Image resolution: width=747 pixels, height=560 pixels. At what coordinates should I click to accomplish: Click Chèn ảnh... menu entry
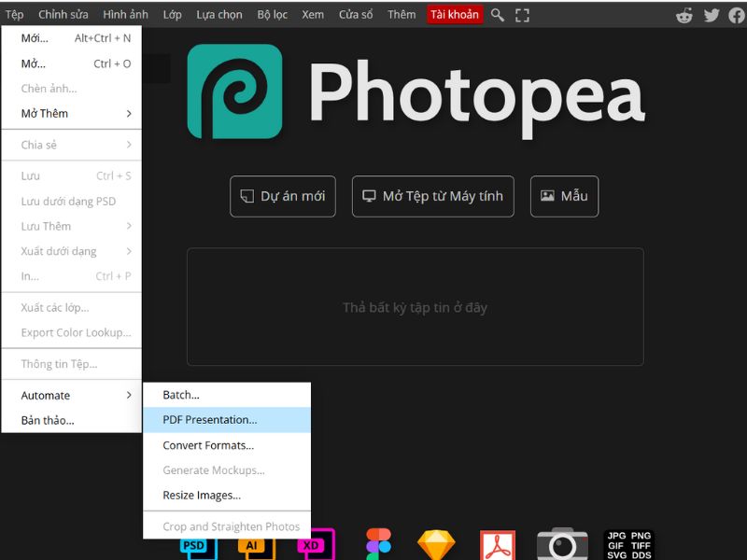72,89
